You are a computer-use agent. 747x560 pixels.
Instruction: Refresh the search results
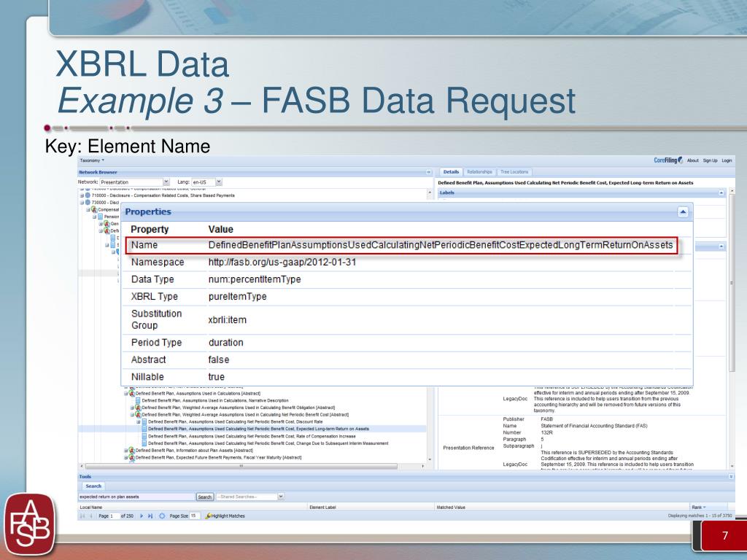pyautogui.click(x=162, y=516)
